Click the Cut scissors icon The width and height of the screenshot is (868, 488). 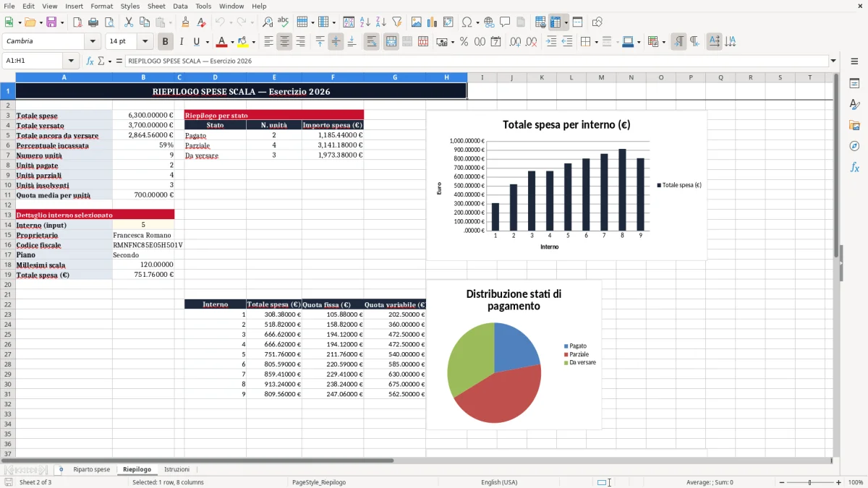coord(128,22)
